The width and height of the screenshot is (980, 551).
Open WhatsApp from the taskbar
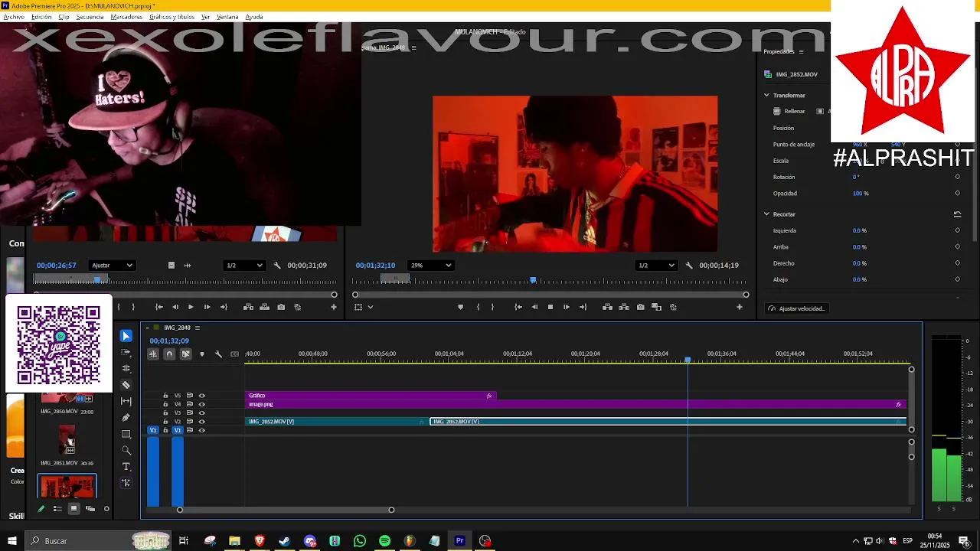point(360,541)
